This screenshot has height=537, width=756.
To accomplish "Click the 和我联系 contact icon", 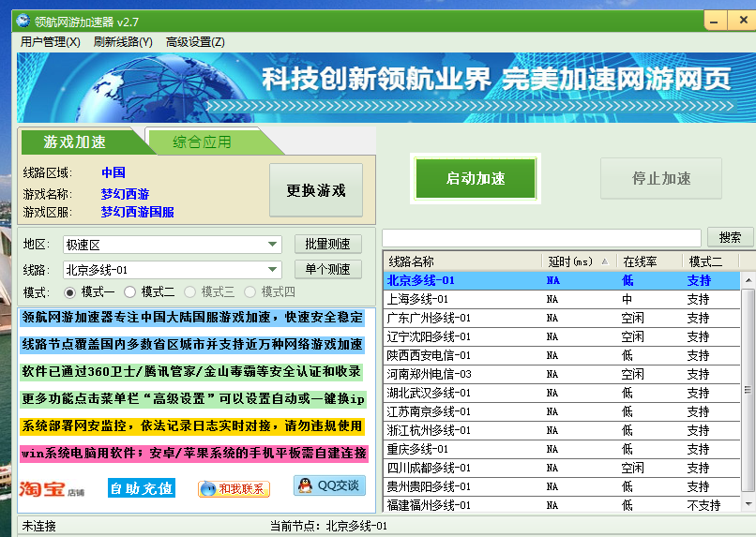I will click(x=234, y=488).
